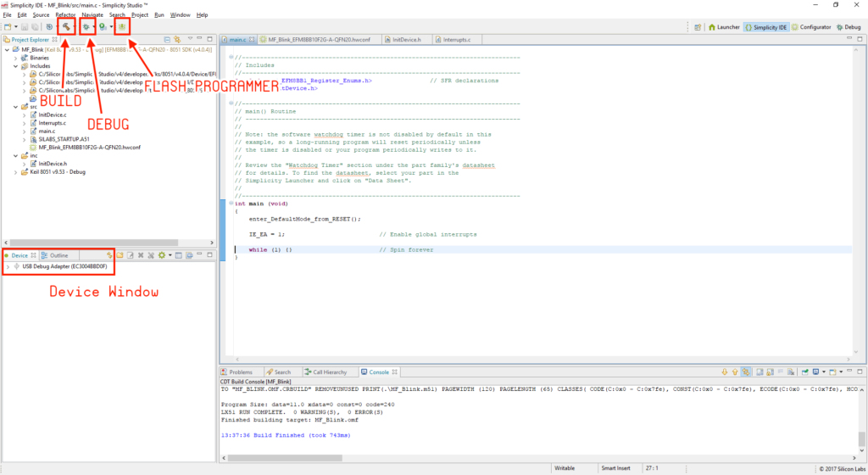Screen dimensions: 868x475
Task: Jump to next error in Console
Action: point(724,372)
